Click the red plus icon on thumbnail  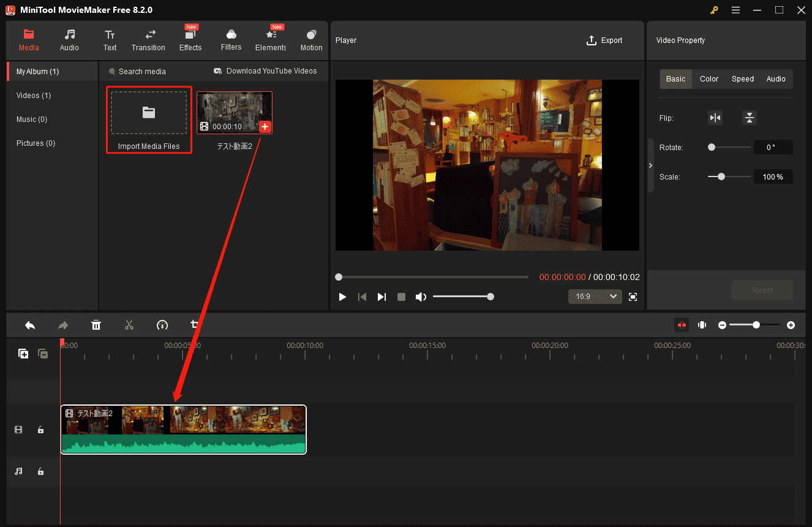pos(265,127)
